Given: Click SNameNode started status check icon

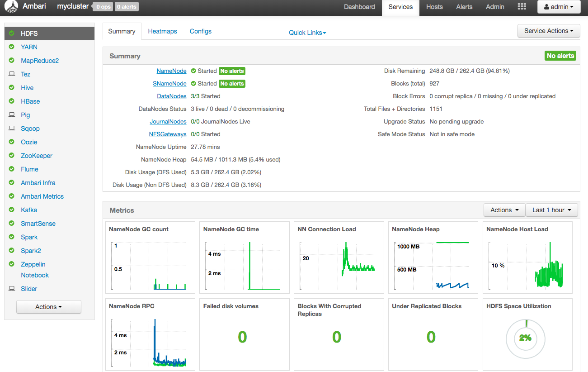Looking at the screenshot, I should pyautogui.click(x=193, y=84).
